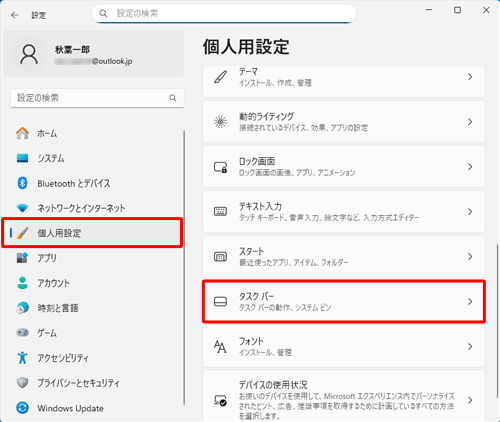Close the settings window

coord(486,10)
